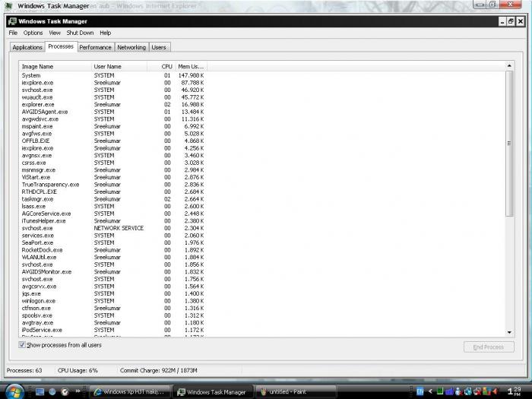532x399 pixels.
Task: Select the TrueTransparency.exe process
Action: coord(113,185)
